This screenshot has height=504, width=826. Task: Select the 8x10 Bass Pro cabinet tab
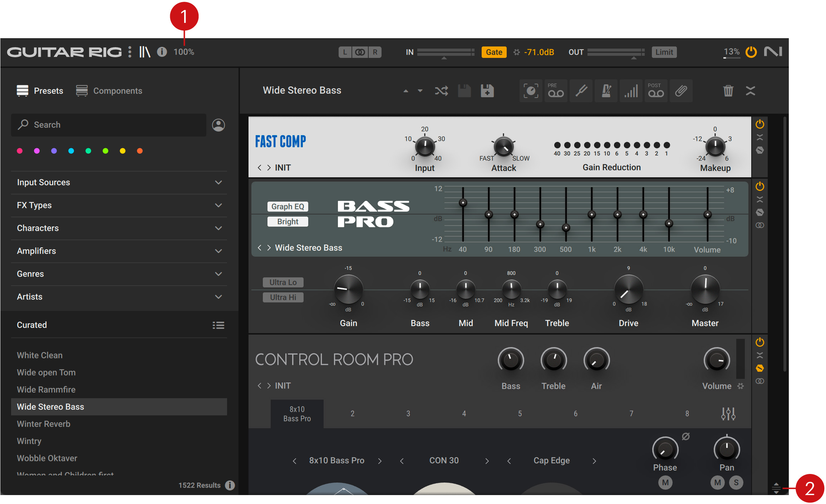[297, 414]
